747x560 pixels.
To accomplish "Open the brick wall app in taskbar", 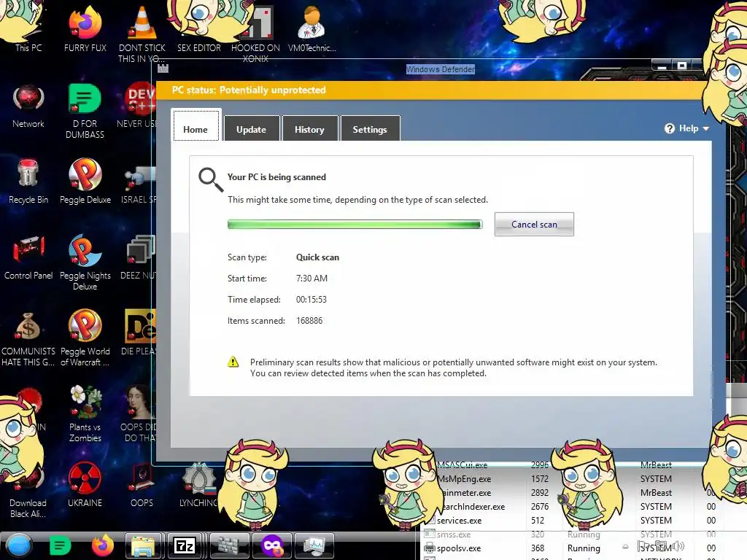I will 230,545.
